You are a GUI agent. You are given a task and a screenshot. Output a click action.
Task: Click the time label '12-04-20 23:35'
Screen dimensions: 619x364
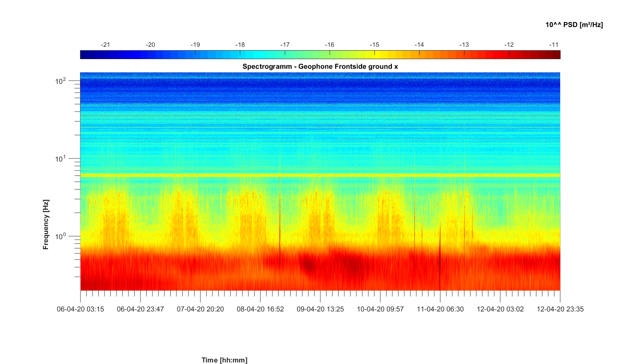click(560, 309)
